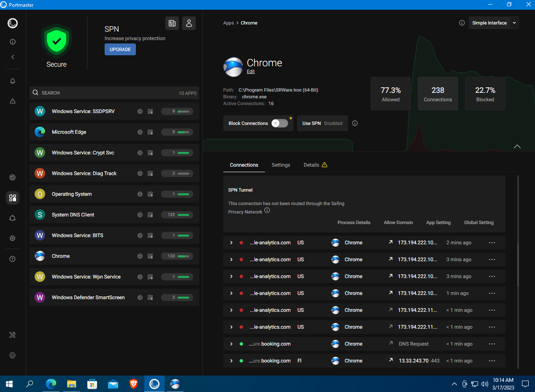This screenshot has width=535, height=392.
Task: Select Windows Service: Crypt Svc app
Action: (x=114, y=153)
